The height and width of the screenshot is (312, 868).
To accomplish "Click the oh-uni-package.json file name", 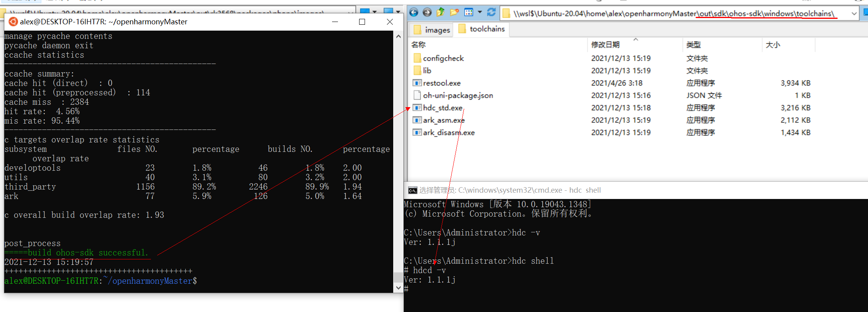I will 458,95.
